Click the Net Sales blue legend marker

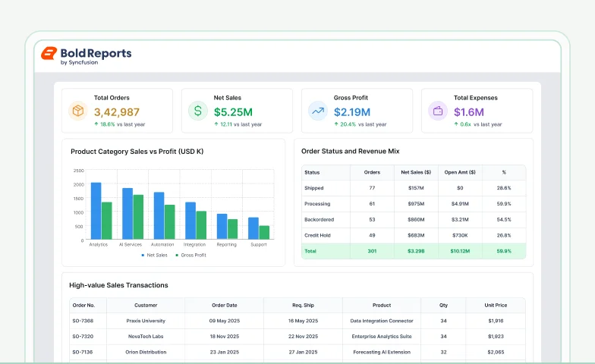click(x=143, y=255)
